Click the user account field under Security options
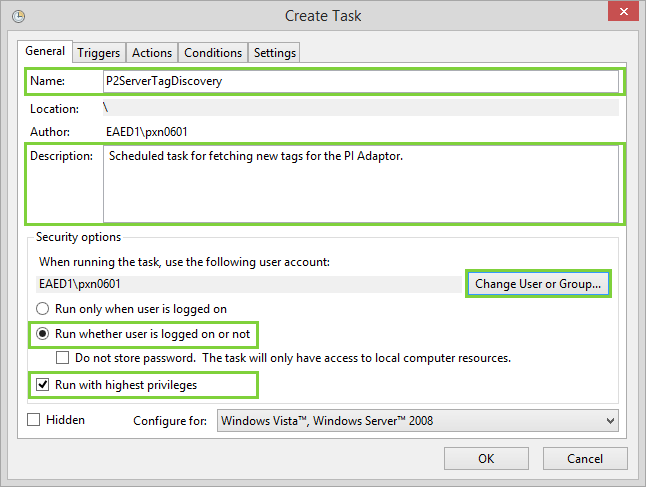This screenshot has height=487, width=646. [x=245, y=284]
